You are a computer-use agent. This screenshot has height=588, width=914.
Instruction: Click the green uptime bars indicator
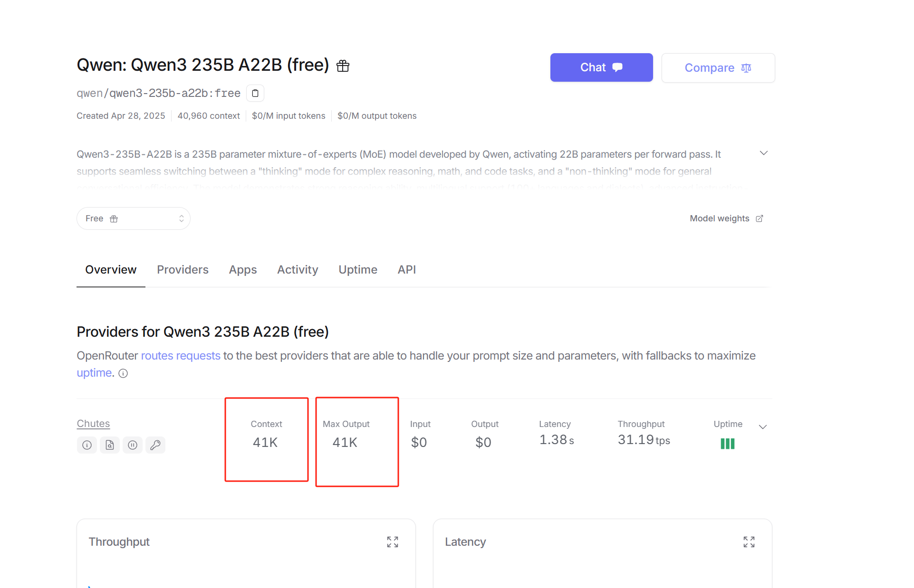click(x=727, y=444)
